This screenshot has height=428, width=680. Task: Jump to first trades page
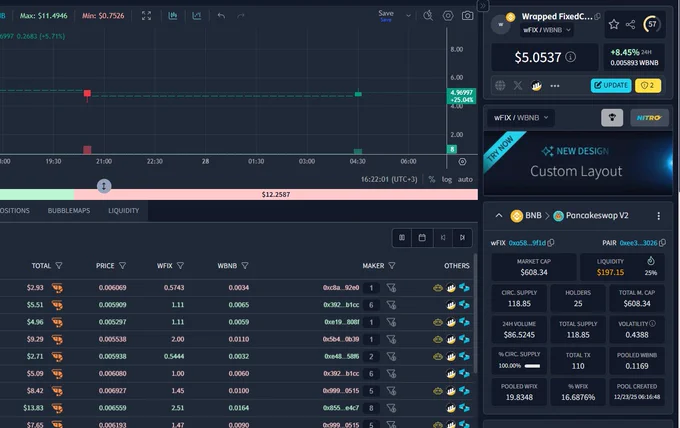point(443,238)
